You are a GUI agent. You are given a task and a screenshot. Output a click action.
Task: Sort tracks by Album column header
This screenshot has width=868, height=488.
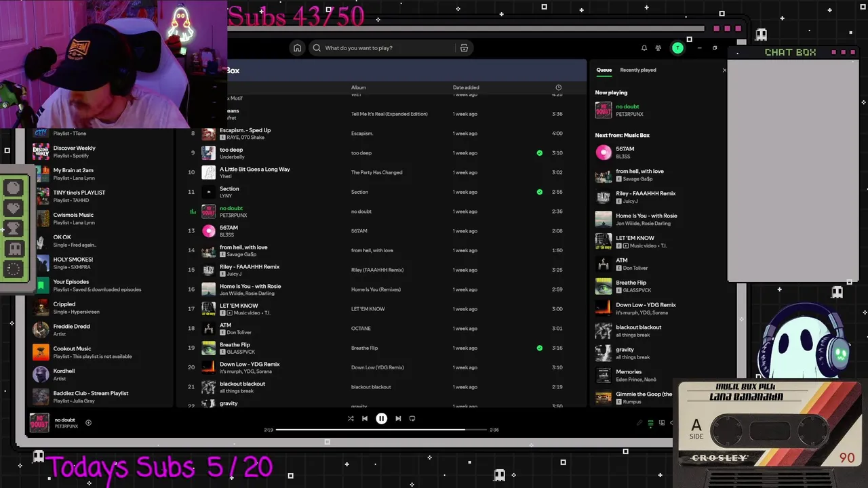(358, 87)
